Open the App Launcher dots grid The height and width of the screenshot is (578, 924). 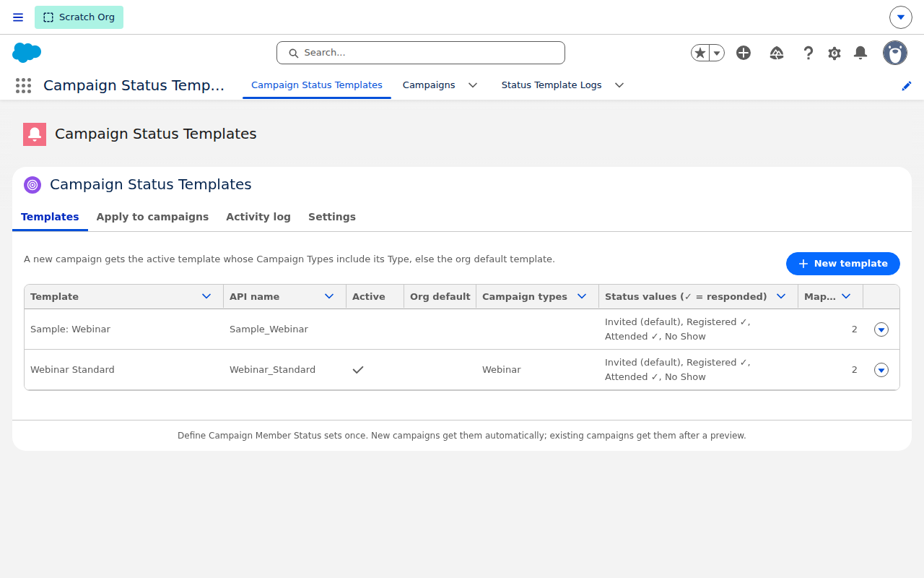pos(23,85)
